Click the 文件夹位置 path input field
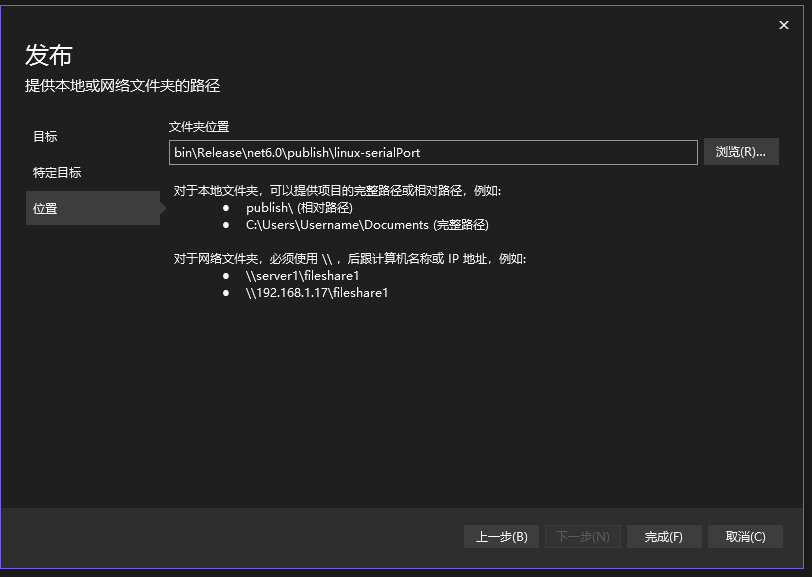Image resolution: width=812 pixels, height=577 pixels. click(433, 152)
